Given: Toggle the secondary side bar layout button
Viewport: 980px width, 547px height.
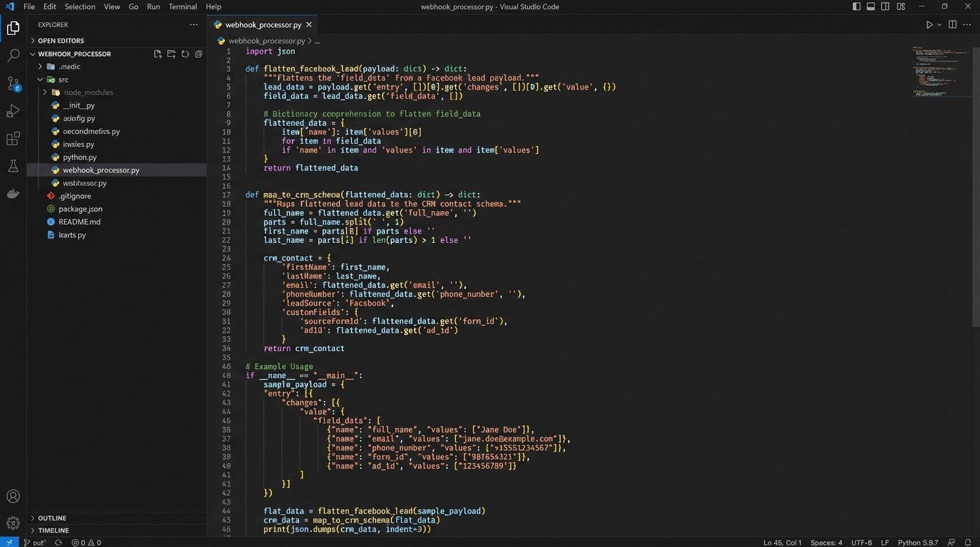Looking at the screenshot, I should pos(885,6).
